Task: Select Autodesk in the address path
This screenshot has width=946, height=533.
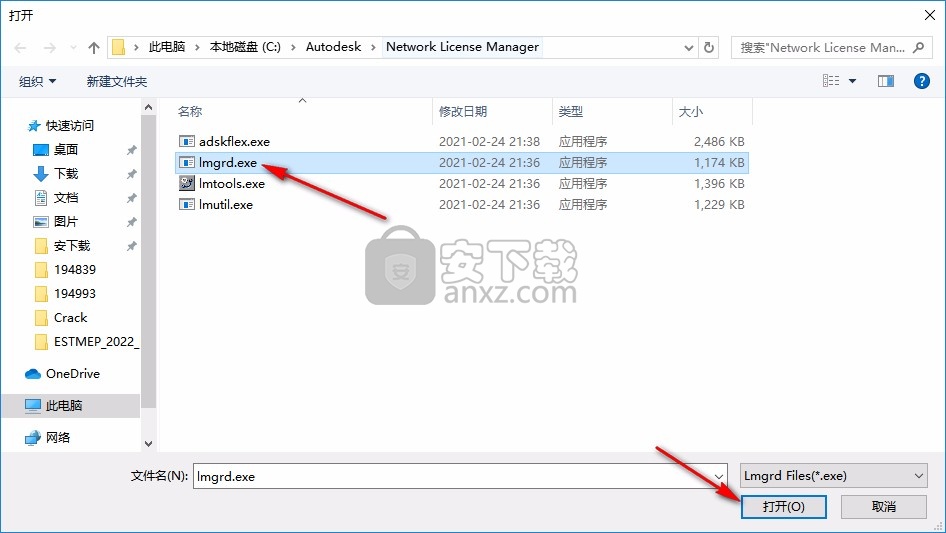Action: 333,46
